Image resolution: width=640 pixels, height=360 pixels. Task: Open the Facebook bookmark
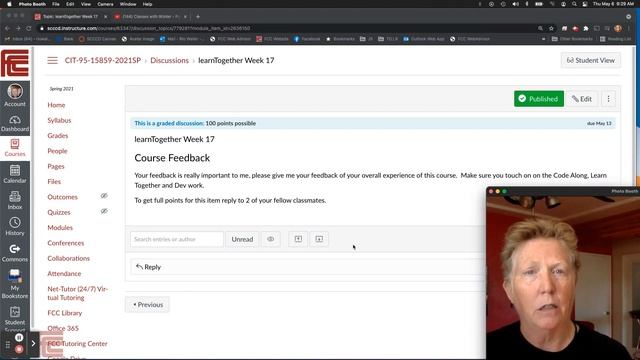[x=307, y=39]
